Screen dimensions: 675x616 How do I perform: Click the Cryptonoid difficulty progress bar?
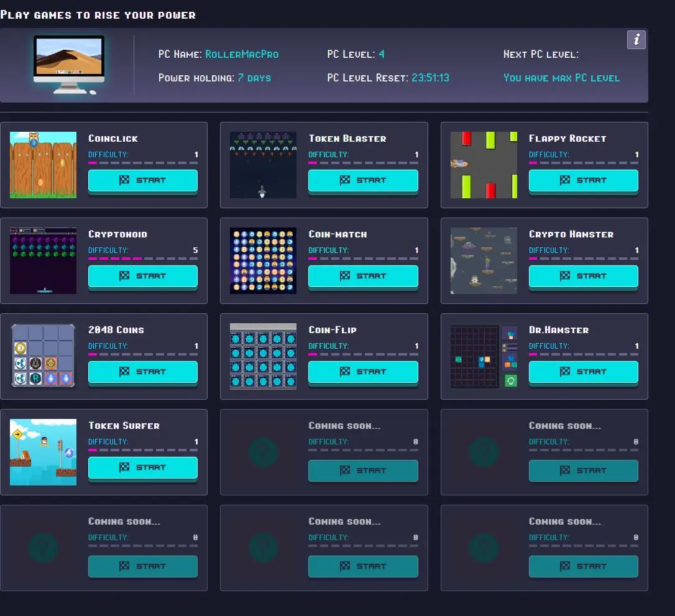pyautogui.click(x=143, y=259)
